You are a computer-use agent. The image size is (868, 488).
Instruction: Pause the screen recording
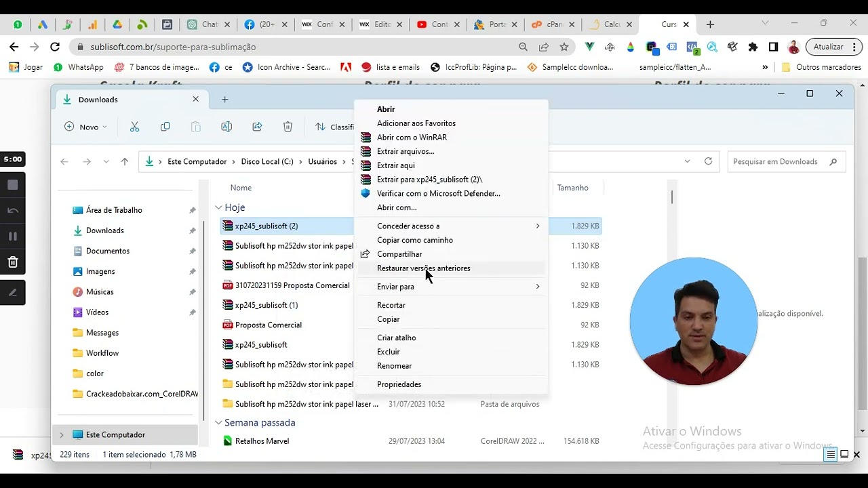(x=13, y=236)
